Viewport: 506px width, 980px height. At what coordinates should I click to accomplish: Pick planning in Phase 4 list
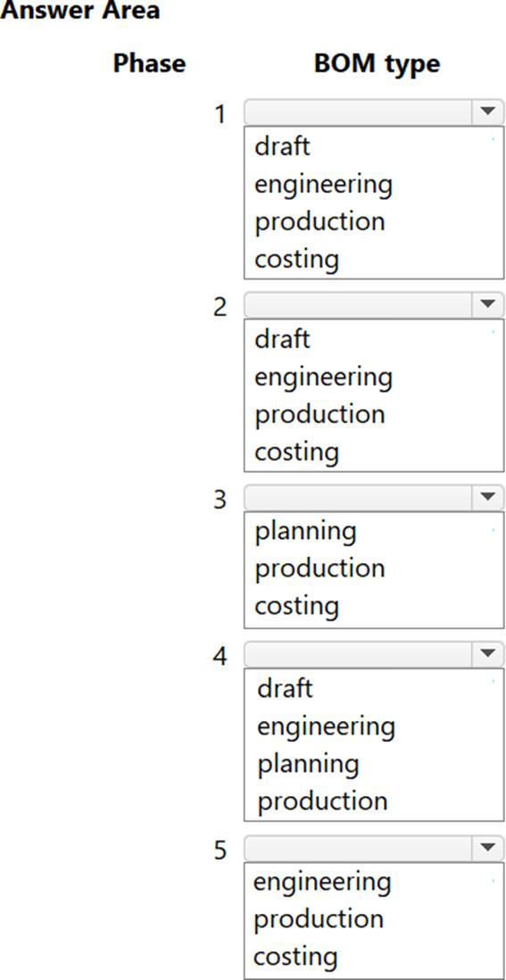pyautogui.click(x=309, y=765)
